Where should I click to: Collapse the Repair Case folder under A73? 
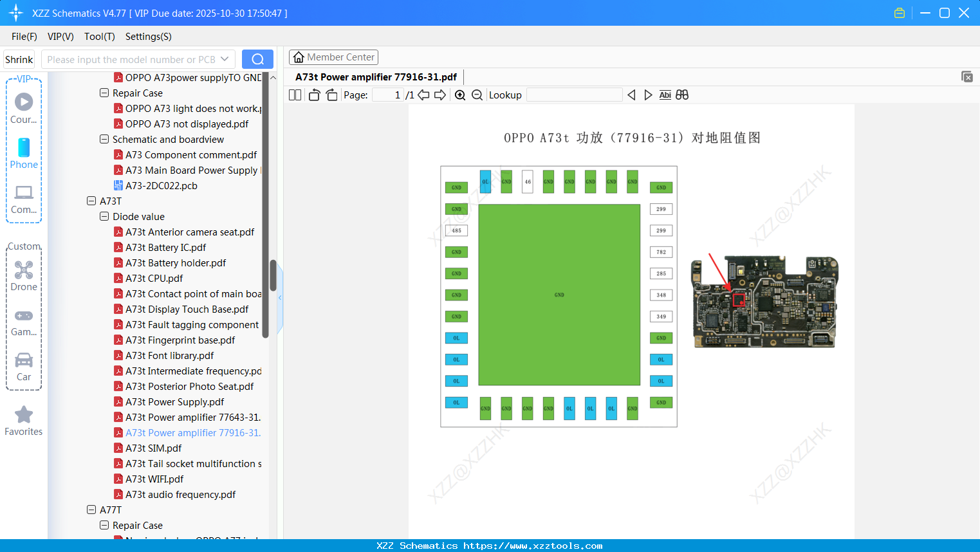104,93
